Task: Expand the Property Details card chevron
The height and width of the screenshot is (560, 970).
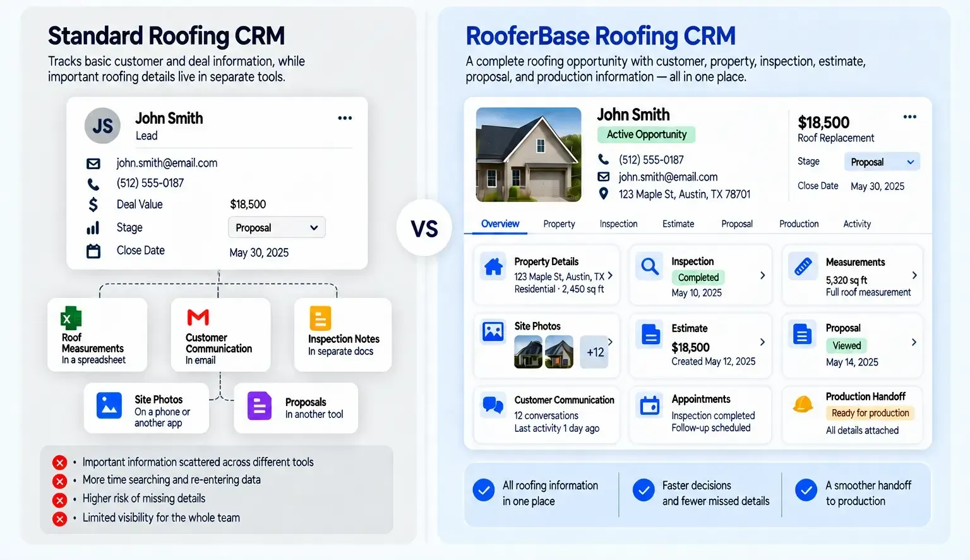Action: point(610,276)
